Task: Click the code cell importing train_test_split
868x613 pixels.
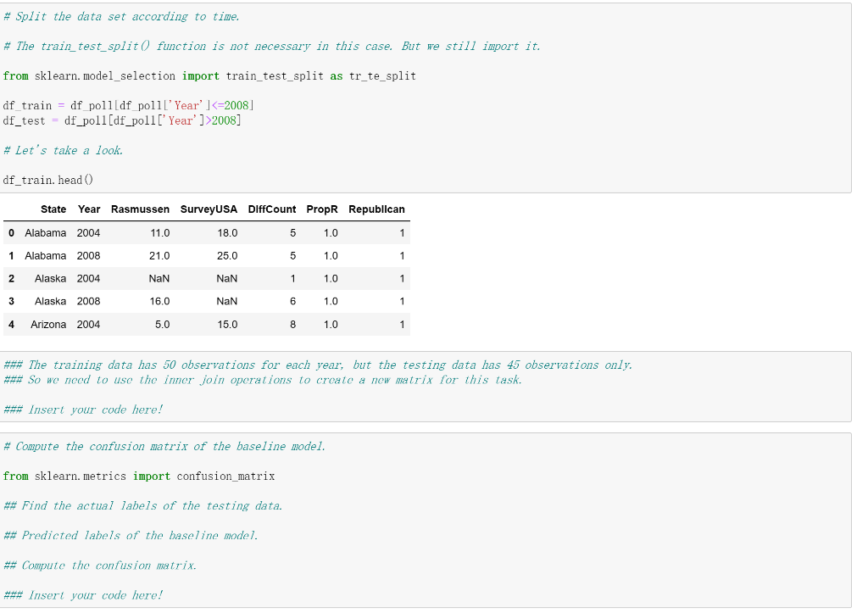Action: (210, 75)
